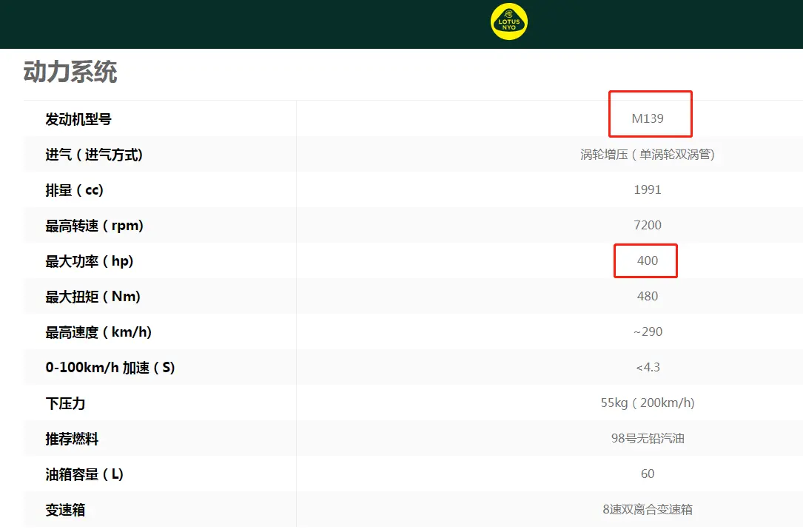Click the 涡轮增压（单涡轮双涡管) value
This screenshot has width=803, height=532.
[648, 155]
